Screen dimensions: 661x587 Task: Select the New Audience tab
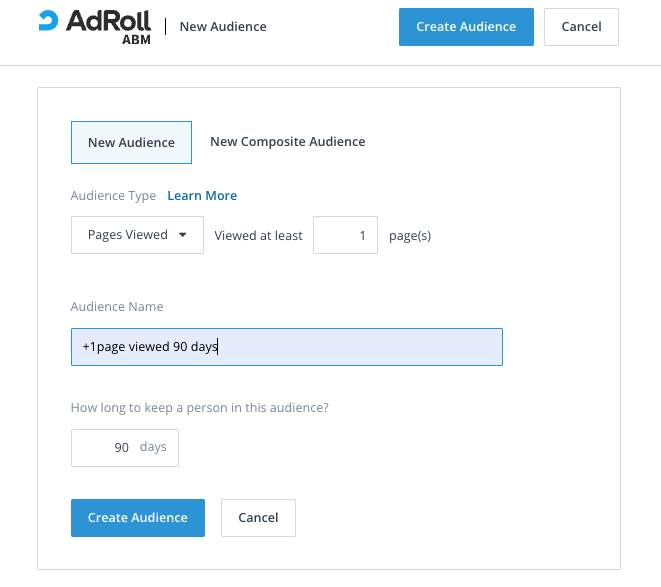coord(131,142)
